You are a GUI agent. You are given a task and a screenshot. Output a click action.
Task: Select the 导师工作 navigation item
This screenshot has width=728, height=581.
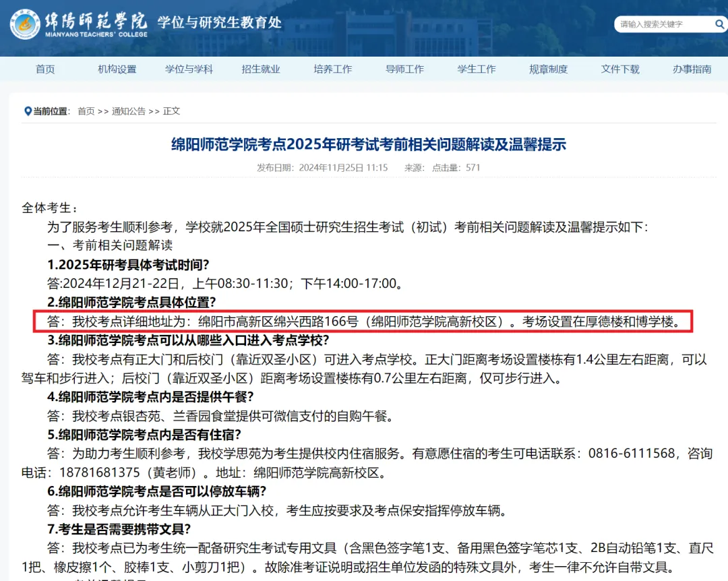(x=404, y=69)
